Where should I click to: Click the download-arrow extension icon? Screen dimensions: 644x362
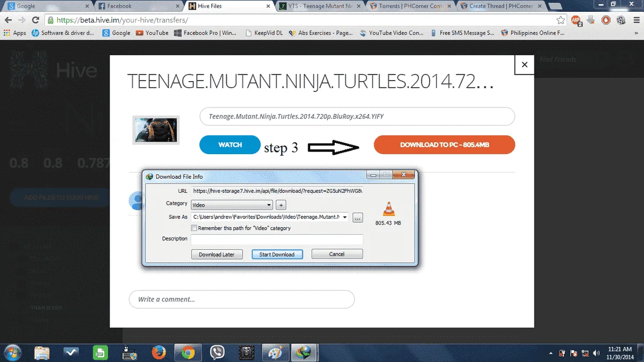pos(591,20)
